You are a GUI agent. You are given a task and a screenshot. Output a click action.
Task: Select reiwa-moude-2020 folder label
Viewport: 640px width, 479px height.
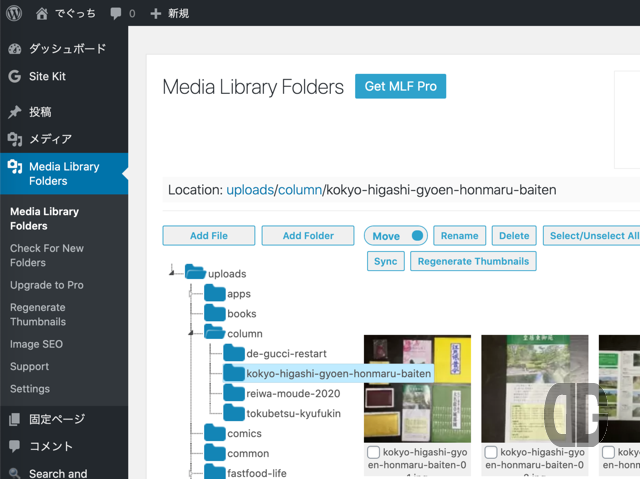pyautogui.click(x=293, y=393)
